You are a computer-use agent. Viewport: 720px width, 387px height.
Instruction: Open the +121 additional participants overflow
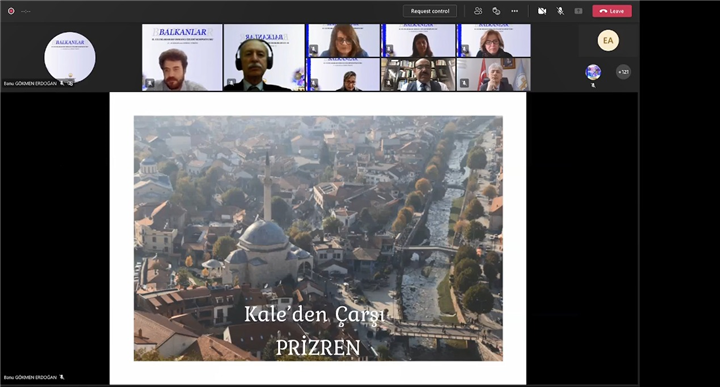(623, 72)
